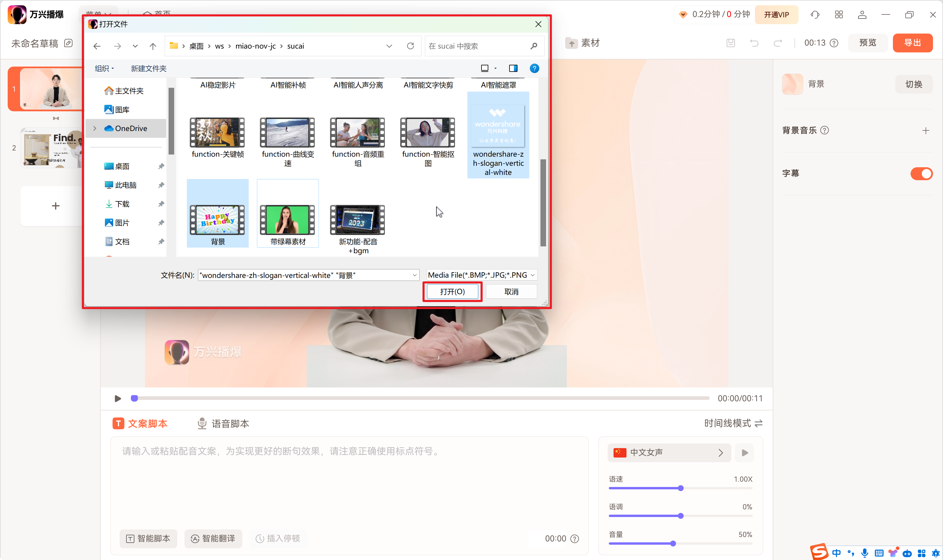Close the 打开文件 dialog
This screenshot has height=560, width=943.
(x=538, y=24)
